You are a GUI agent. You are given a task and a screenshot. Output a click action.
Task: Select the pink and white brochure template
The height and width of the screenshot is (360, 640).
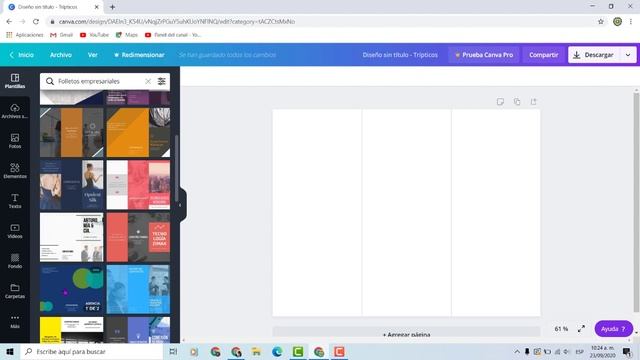(x=138, y=184)
